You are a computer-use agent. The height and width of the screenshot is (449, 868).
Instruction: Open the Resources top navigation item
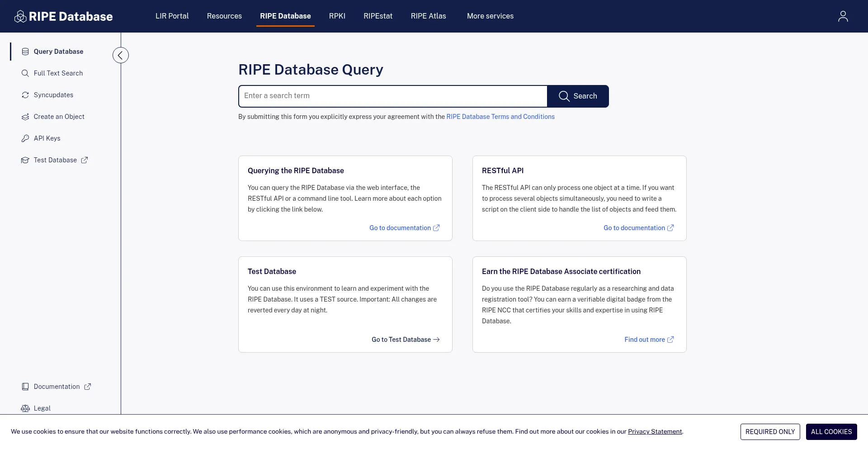224,16
